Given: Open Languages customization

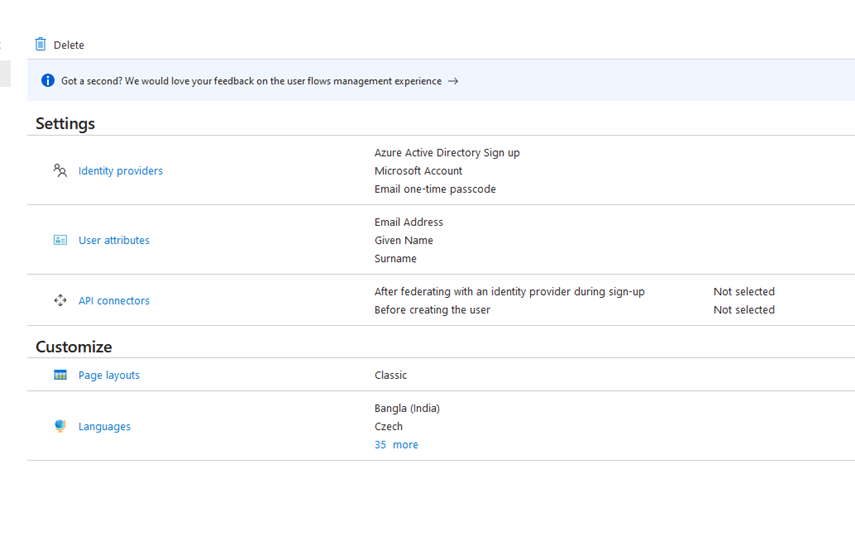Looking at the screenshot, I should (x=104, y=426).
